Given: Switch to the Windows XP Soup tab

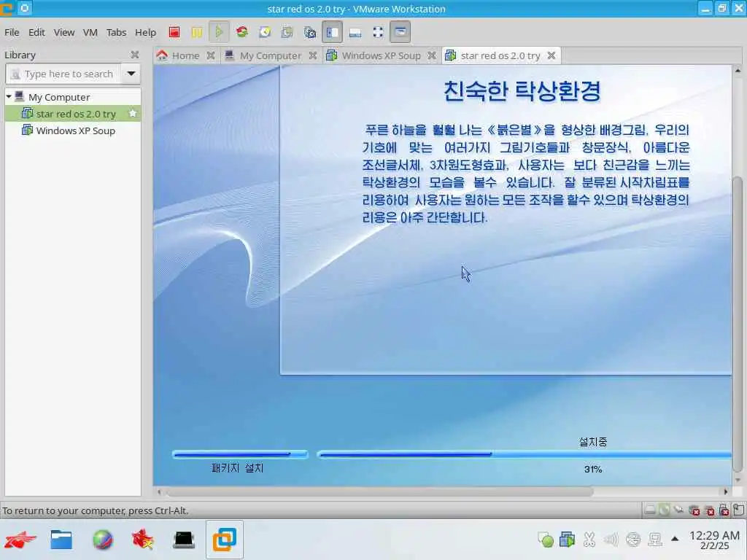Looking at the screenshot, I should pyautogui.click(x=381, y=55).
